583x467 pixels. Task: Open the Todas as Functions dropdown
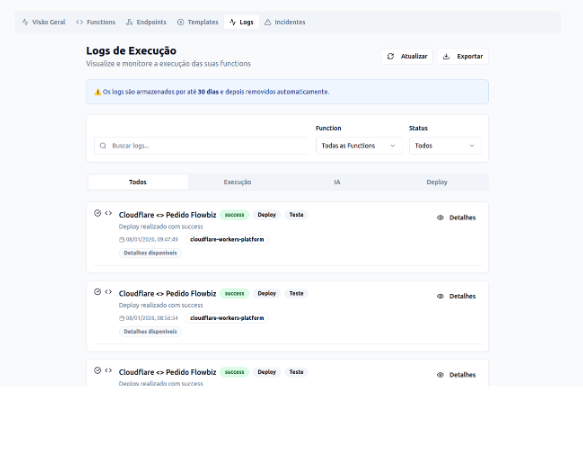tap(359, 146)
